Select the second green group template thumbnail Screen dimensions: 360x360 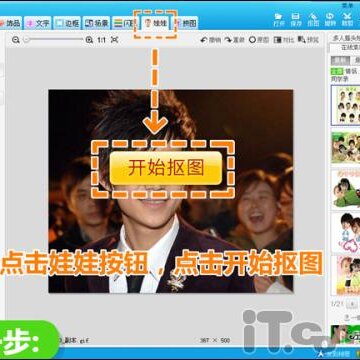coord(346,147)
